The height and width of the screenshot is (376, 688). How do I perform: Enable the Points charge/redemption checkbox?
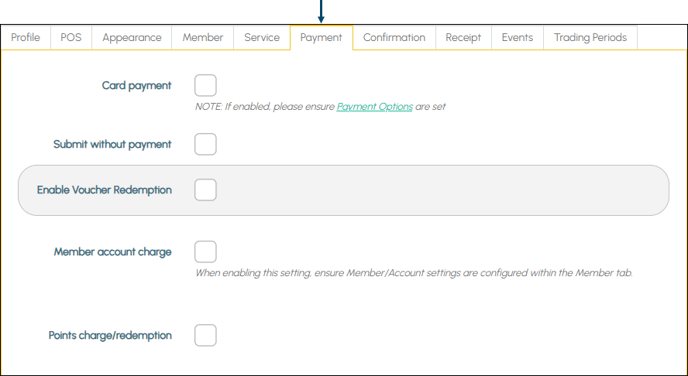tap(205, 335)
